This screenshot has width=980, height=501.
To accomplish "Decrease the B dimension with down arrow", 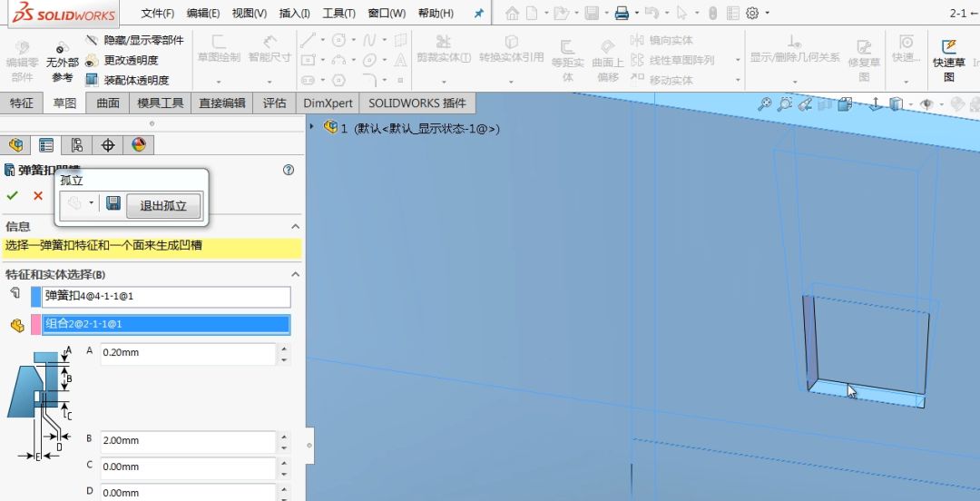I will (x=284, y=447).
